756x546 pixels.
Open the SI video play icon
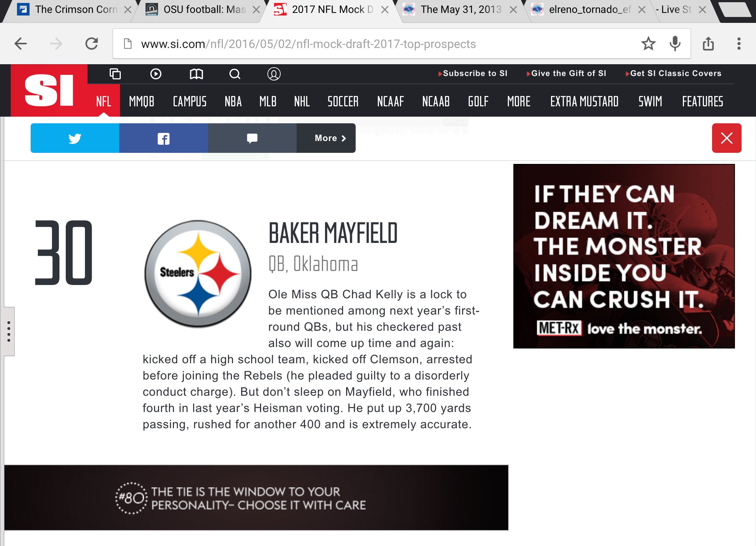click(x=156, y=74)
